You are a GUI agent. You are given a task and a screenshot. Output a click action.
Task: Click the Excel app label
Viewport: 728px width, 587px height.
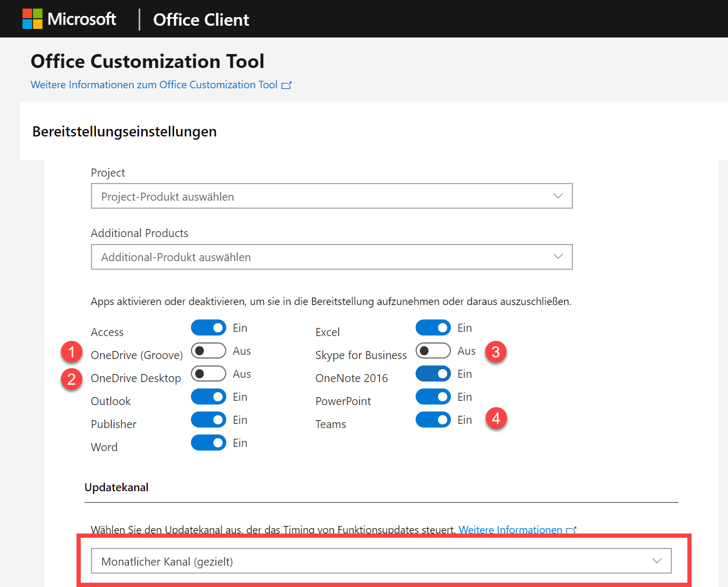tap(327, 332)
